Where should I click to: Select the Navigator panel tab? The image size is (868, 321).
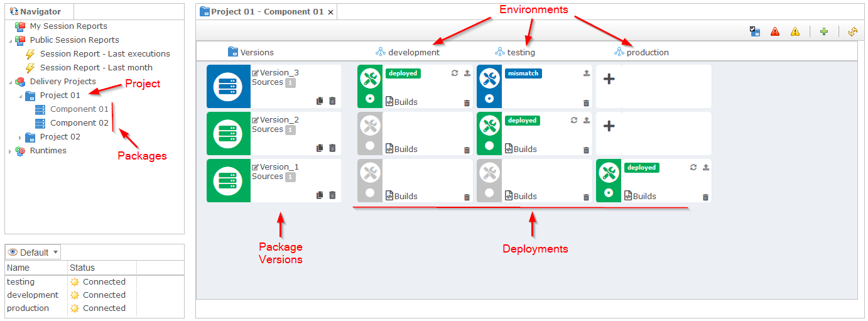click(x=39, y=11)
